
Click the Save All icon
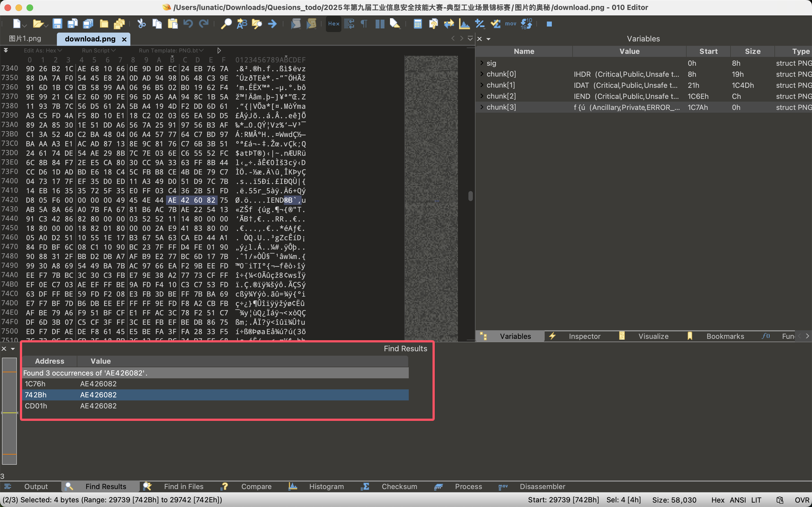pos(88,23)
